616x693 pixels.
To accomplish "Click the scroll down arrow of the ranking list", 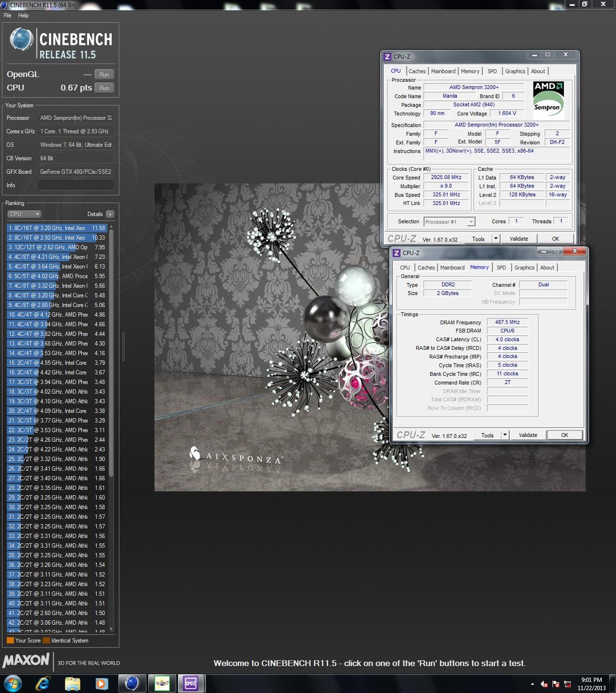I will coord(112,629).
